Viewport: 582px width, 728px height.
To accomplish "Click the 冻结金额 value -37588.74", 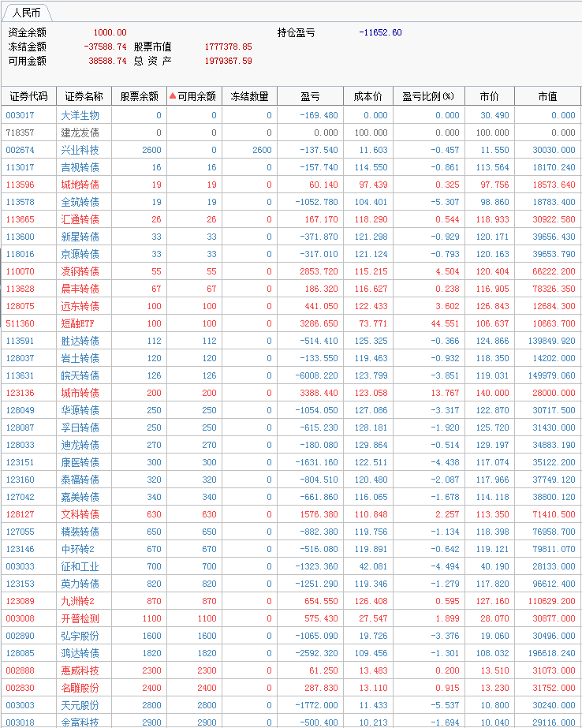I will coord(105,47).
